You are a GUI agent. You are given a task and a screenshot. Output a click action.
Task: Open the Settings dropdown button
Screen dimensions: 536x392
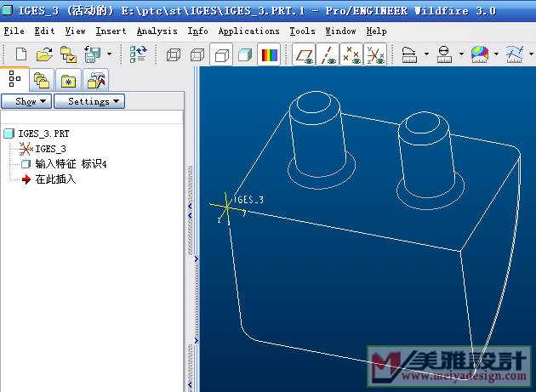89,101
